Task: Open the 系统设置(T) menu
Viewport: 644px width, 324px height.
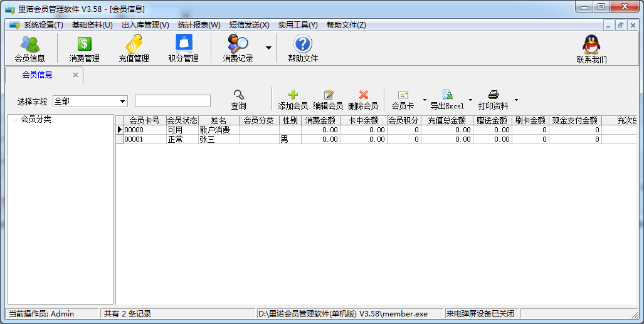Action: 43,25
